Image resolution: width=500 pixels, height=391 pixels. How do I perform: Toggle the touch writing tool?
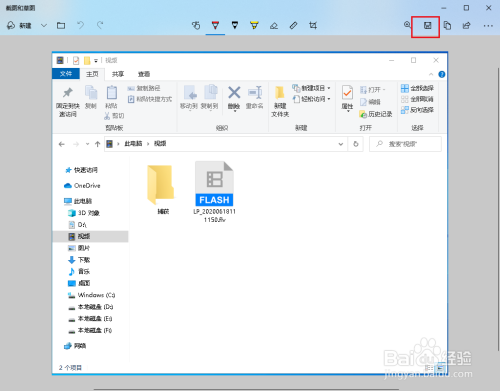pos(196,25)
